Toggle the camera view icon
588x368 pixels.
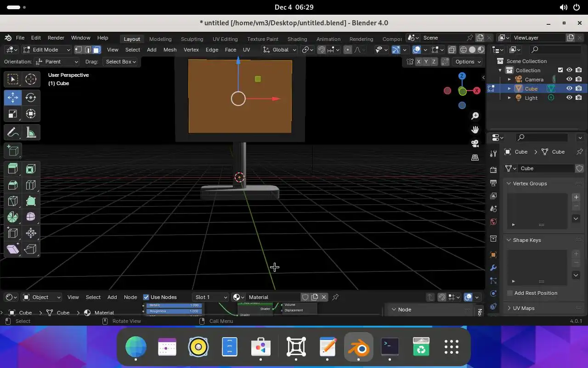pyautogui.click(x=475, y=144)
